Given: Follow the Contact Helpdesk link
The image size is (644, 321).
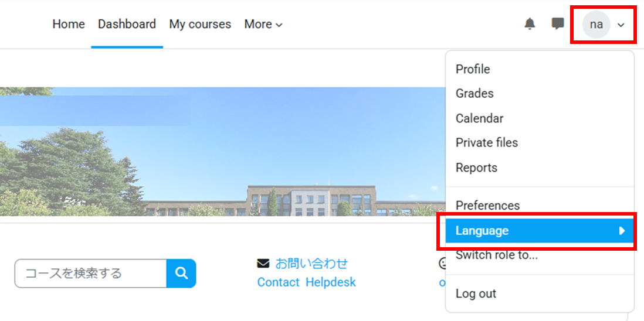Looking at the screenshot, I should point(306,282).
